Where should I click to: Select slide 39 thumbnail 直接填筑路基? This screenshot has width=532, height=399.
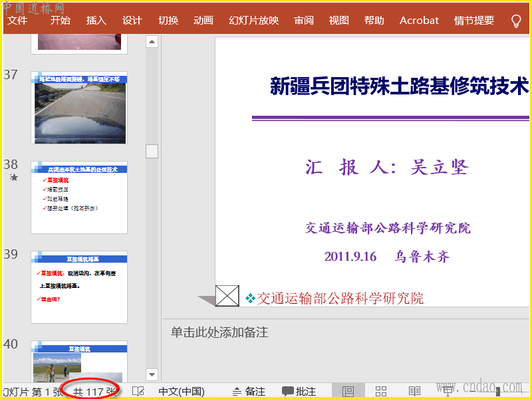pos(79,287)
